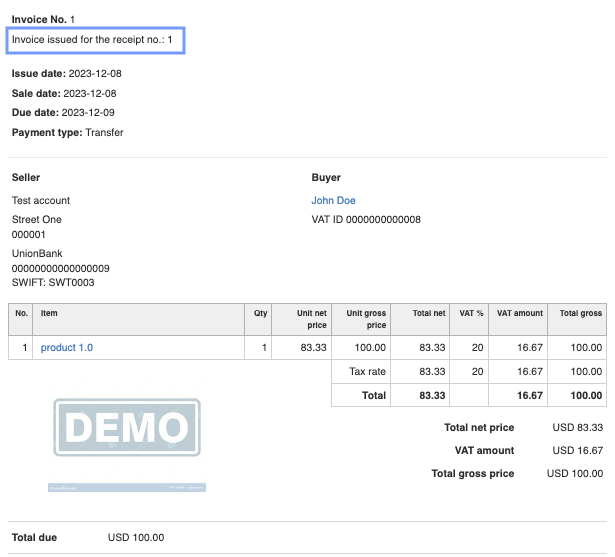Click the Total gross price summary label
615x557 pixels.
tap(472, 474)
